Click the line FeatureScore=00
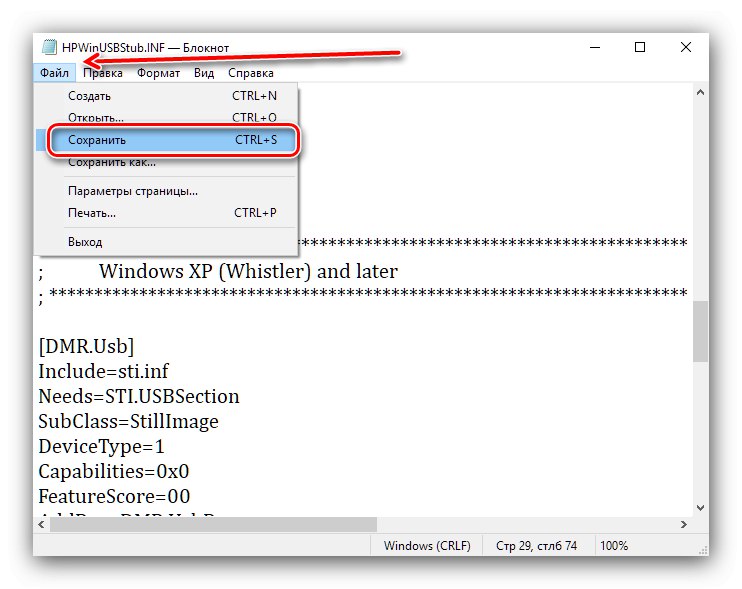This screenshot has width=742, height=589. (114, 497)
